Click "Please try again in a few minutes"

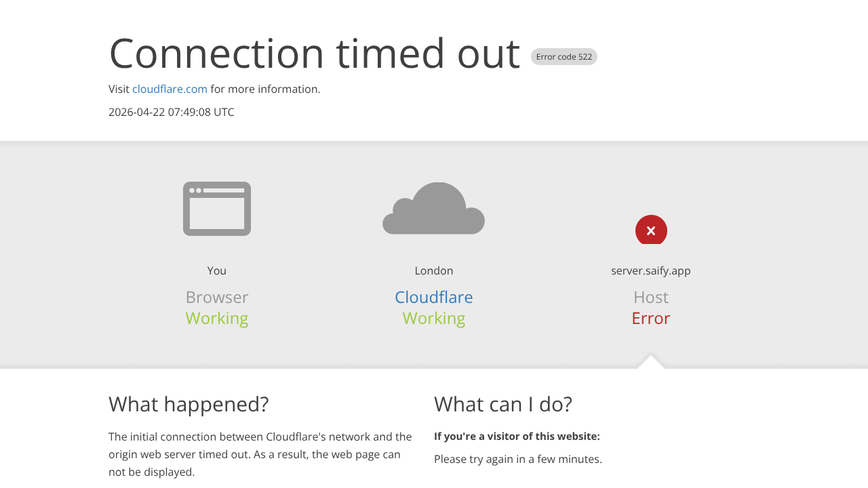[x=518, y=459]
